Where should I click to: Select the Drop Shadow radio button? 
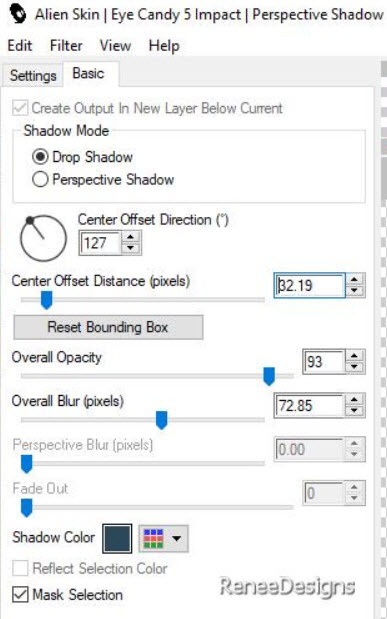point(40,157)
